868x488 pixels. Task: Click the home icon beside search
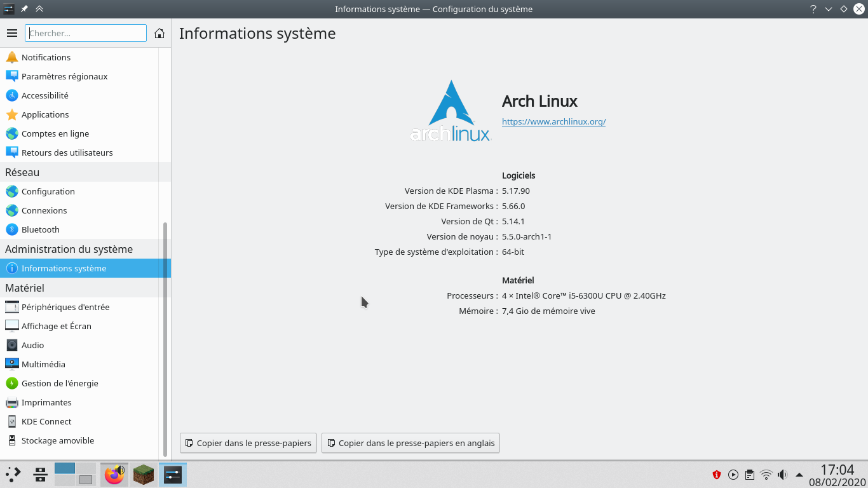click(x=159, y=33)
